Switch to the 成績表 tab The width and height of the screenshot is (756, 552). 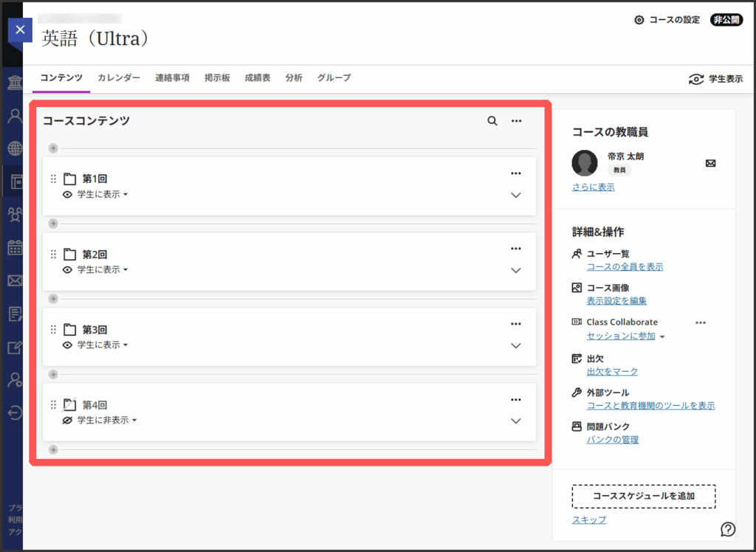[257, 77]
